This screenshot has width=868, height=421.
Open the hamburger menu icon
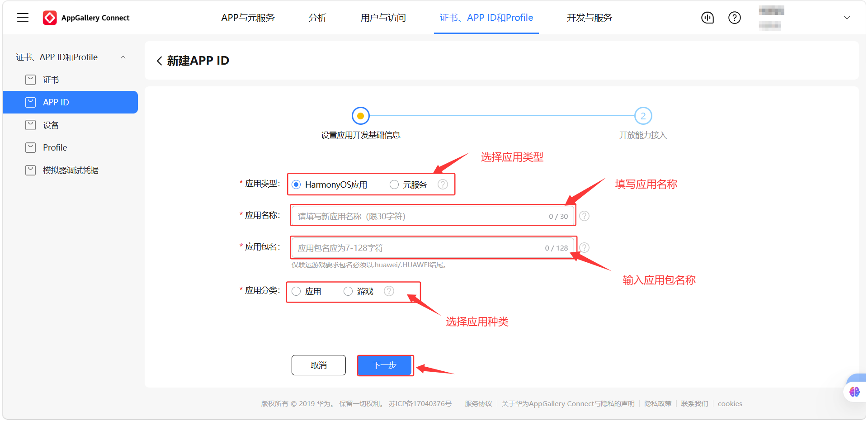tap(23, 18)
